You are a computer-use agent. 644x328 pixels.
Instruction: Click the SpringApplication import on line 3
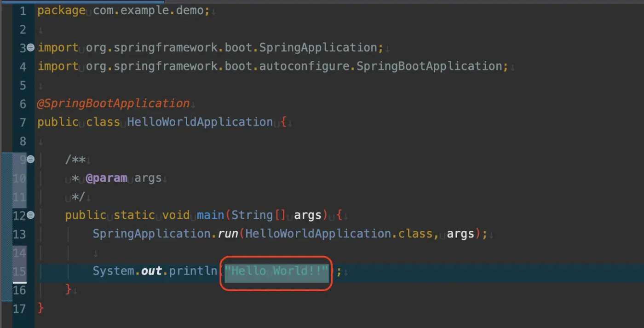[211, 47]
